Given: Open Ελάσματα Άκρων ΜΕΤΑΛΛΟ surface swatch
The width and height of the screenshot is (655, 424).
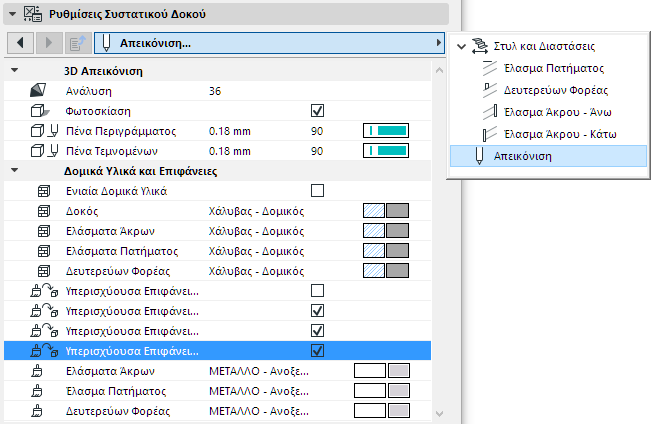Looking at the screenshot, I should click(x=382, y=371).
